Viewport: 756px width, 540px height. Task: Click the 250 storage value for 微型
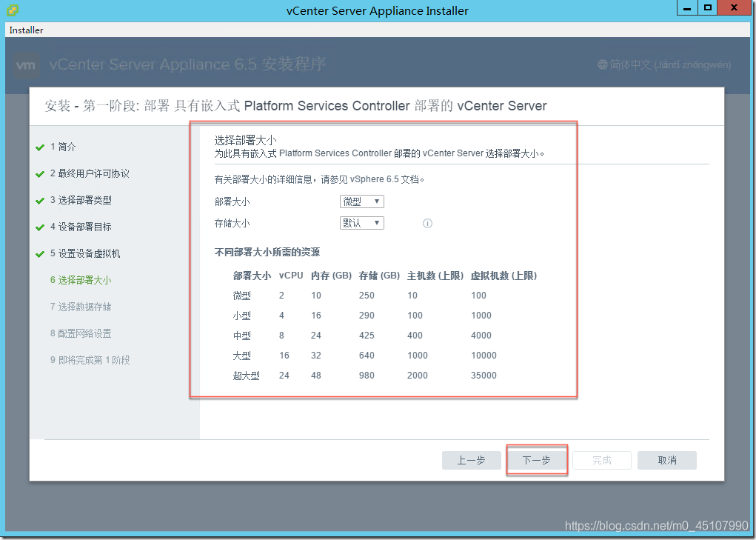tap(367, 296)
